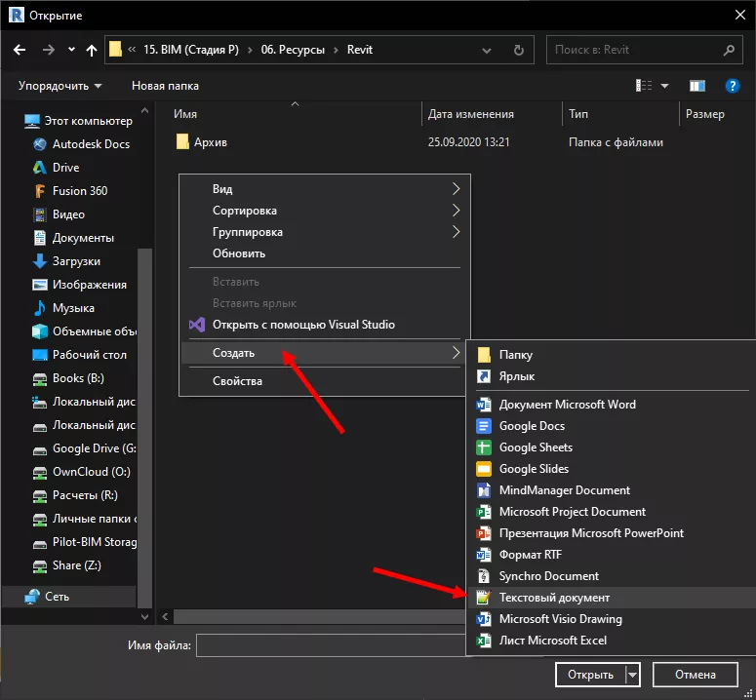Screen dimensions: 756x700
Task: Click the help question mark icon
Action: tap(731, 87)
